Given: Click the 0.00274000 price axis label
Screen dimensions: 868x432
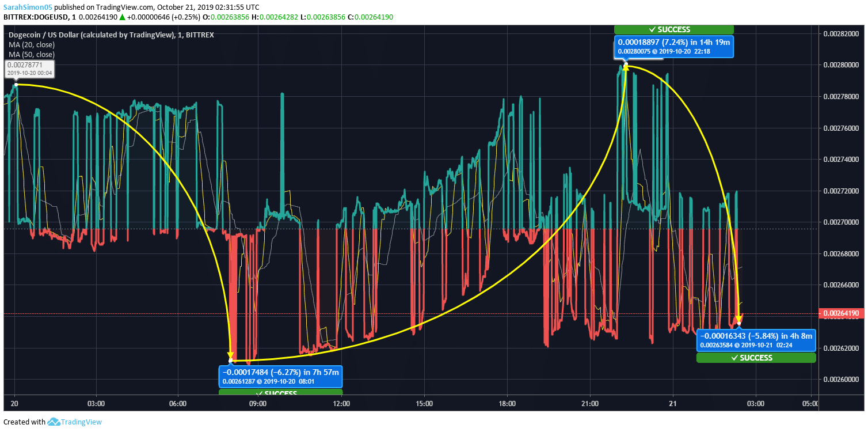Looking at the screenshot, I should tap(842, 159).
